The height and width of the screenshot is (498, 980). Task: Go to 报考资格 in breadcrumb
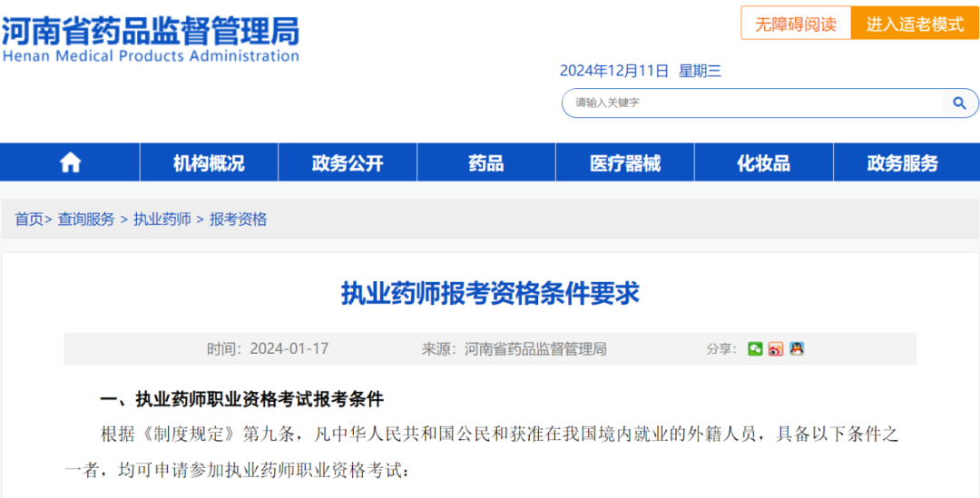coord(238,220)
